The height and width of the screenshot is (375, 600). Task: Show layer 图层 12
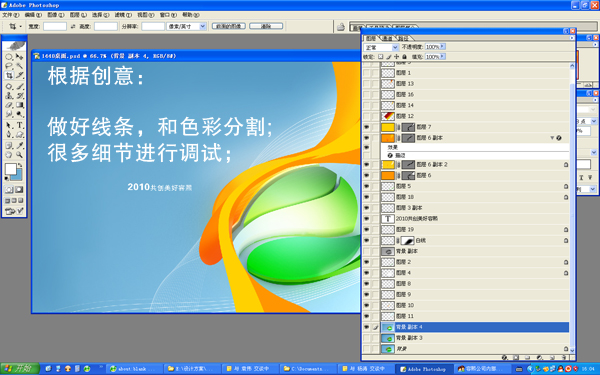point(367,116)
